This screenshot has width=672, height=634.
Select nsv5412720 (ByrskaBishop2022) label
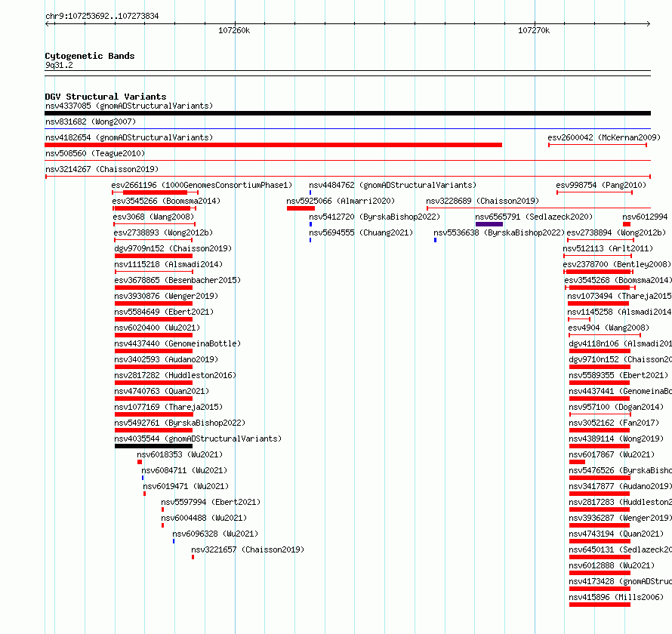coord(375,217)
